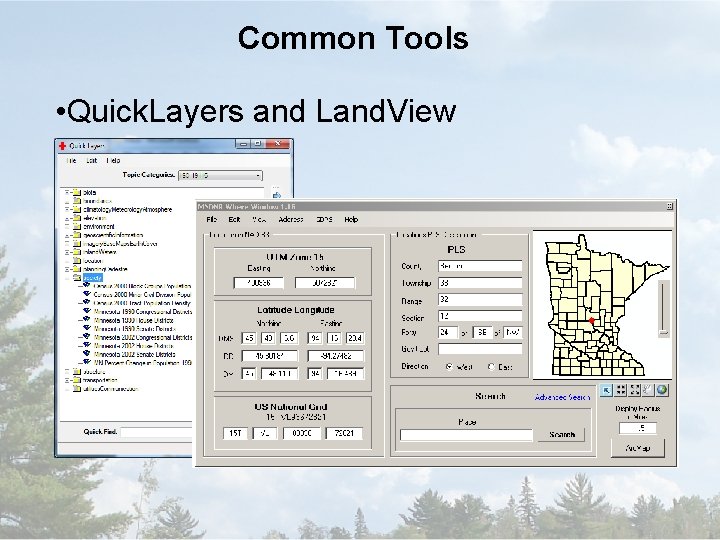Open the Help menu in Where Window
Viewport: 720px width, 540px height.
click(351, 219)
